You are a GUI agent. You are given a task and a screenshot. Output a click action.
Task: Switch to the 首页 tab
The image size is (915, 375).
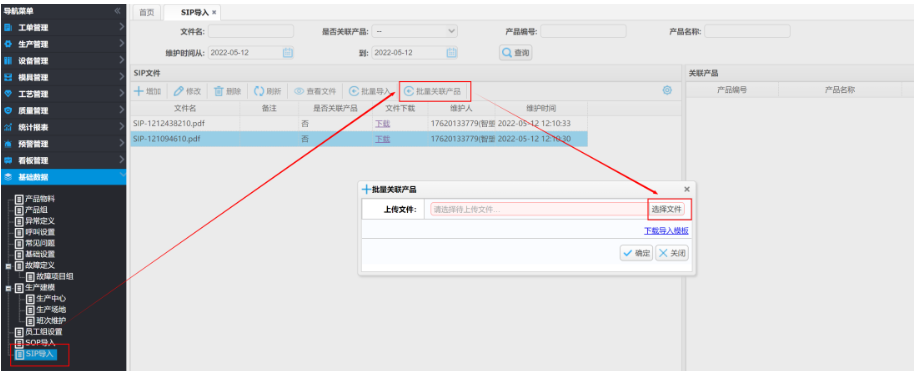(147, 12)
